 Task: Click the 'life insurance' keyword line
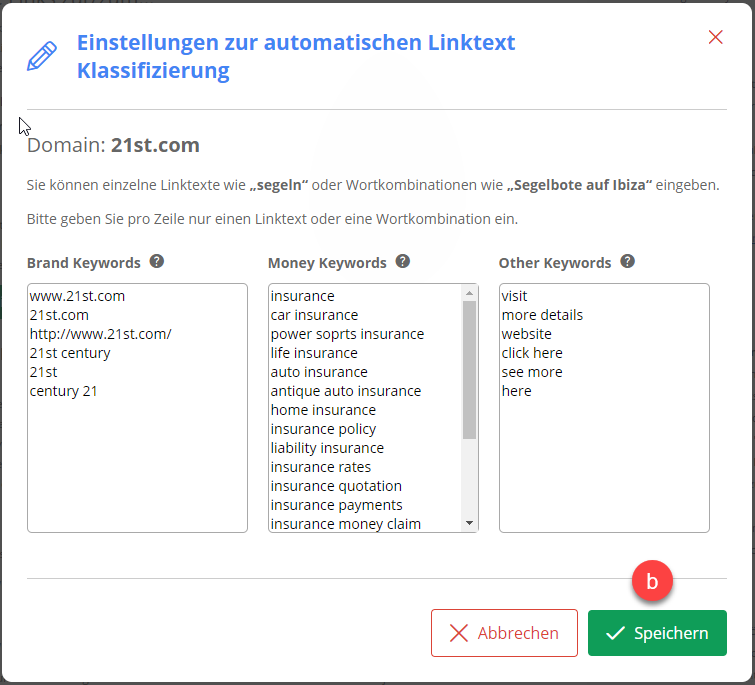314,353
